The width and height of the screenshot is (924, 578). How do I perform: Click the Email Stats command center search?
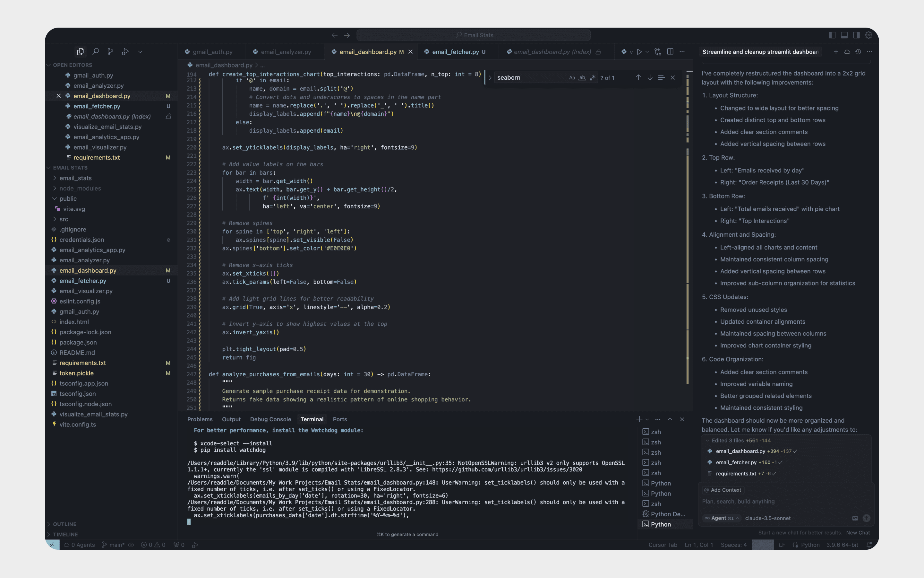(474, 35)
